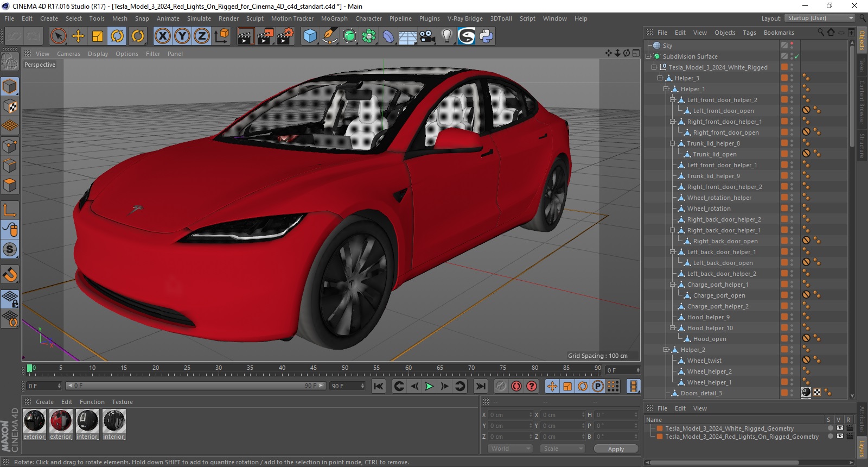Select Polygons mode icon in left sidebar
The image size is (868, 467).
(10, 185)
